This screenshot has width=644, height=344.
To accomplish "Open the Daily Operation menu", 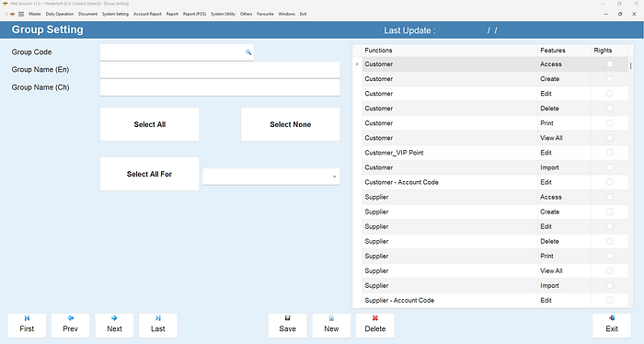I will click(60, 14).
